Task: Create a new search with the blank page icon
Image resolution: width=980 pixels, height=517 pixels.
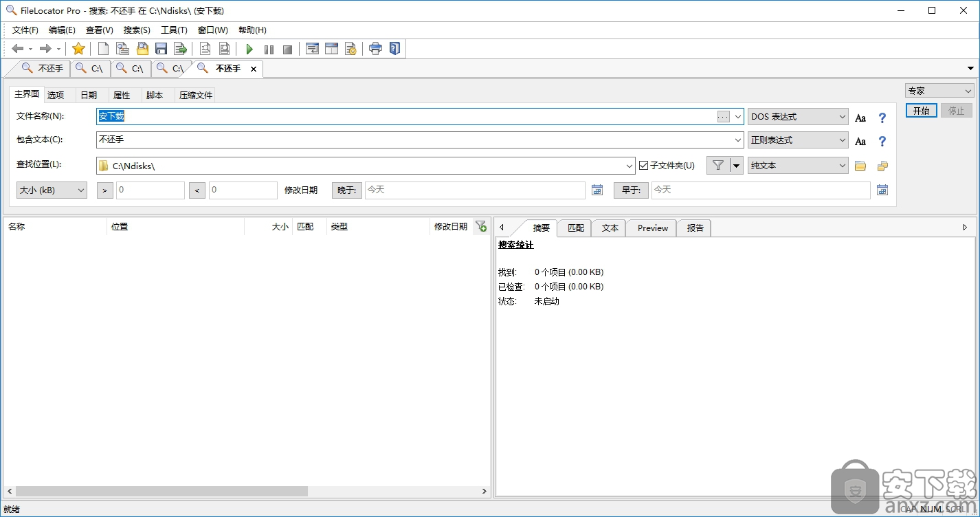Action: click(103, 49)
